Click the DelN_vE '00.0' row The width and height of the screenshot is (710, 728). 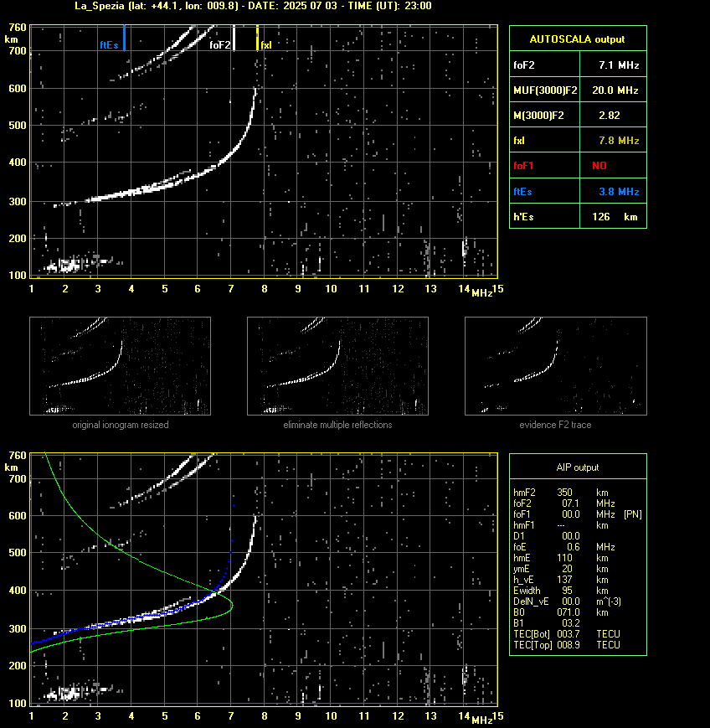[x=568, y=602]
